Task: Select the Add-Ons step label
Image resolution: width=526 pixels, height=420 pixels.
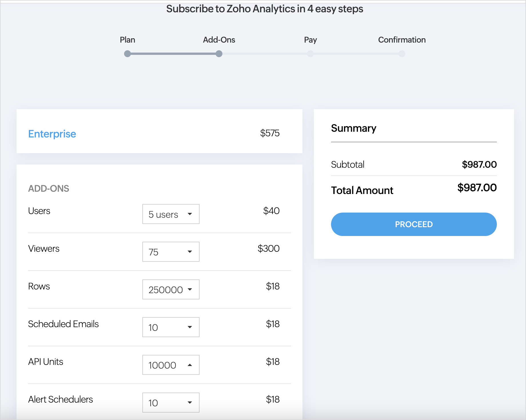Action: [x=219, y=40]
